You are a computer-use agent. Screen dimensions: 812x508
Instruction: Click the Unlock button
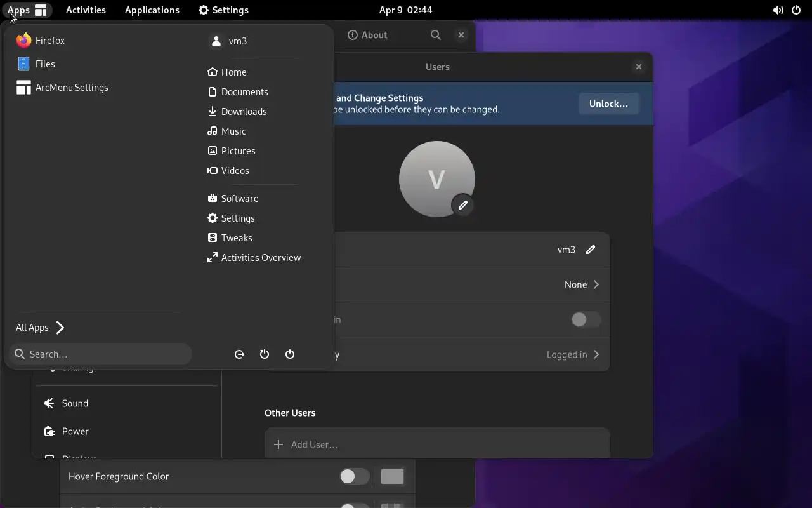608,104
